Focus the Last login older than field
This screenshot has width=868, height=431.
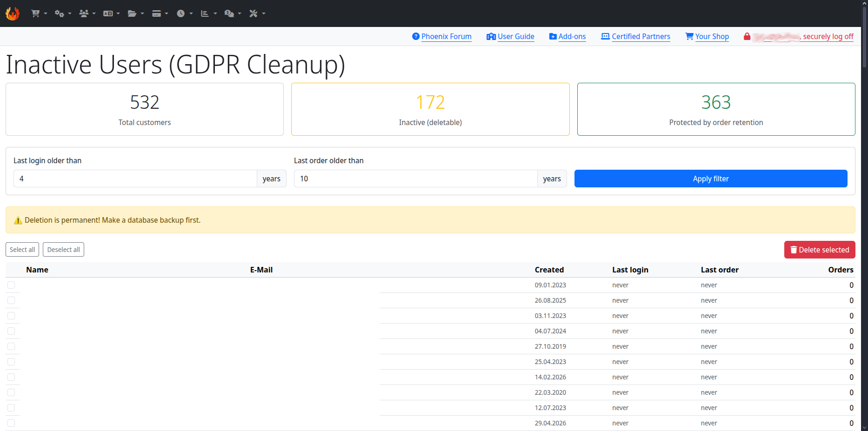(135, 179)
